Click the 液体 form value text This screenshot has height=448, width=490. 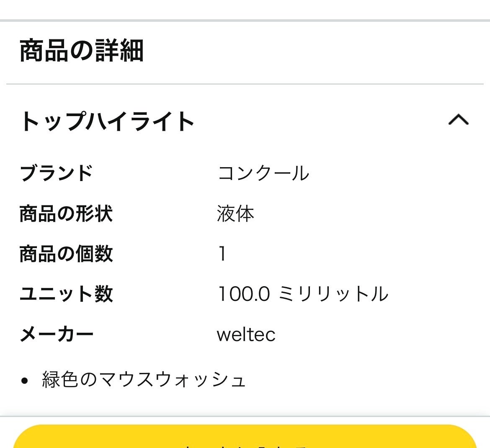[x=236, y=214]
